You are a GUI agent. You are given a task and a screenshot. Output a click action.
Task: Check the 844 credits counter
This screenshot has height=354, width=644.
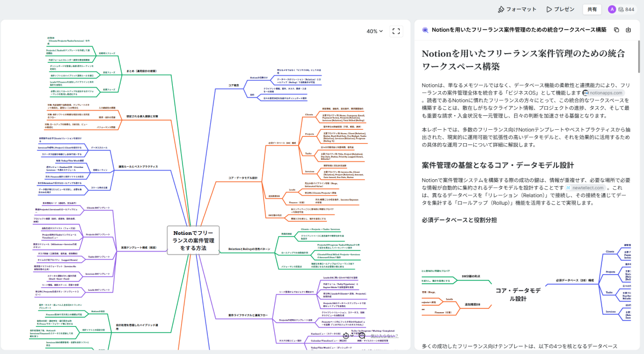click(x=626, y=9)
